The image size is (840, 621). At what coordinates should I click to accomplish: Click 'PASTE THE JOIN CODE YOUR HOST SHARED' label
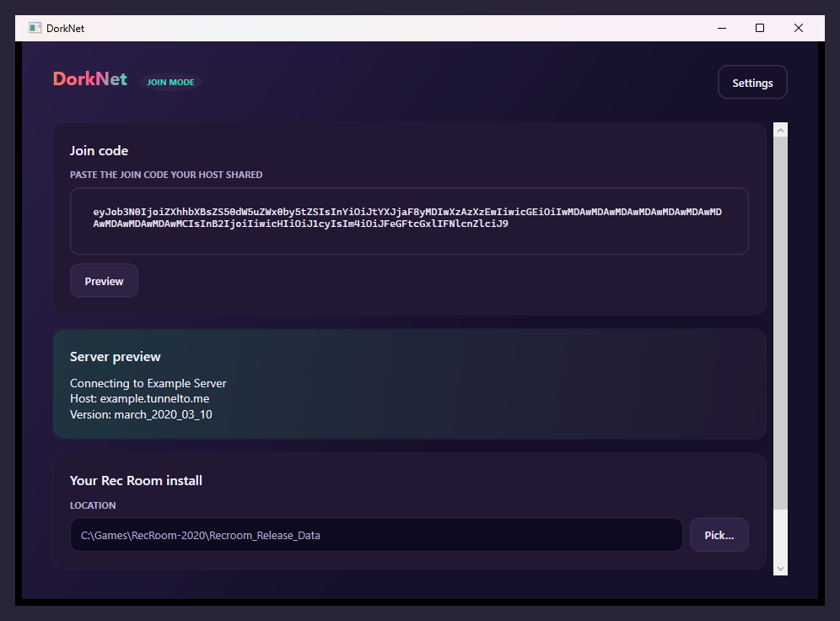[166, 175]
